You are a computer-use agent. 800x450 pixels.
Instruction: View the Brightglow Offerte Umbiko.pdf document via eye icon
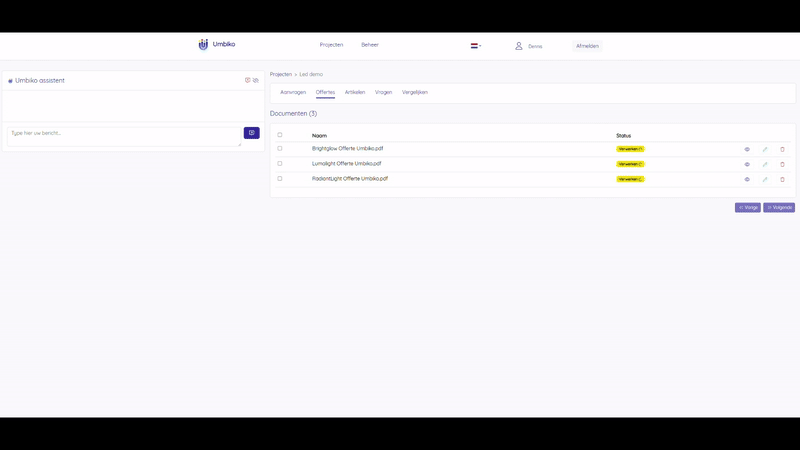tap(747, 149)
